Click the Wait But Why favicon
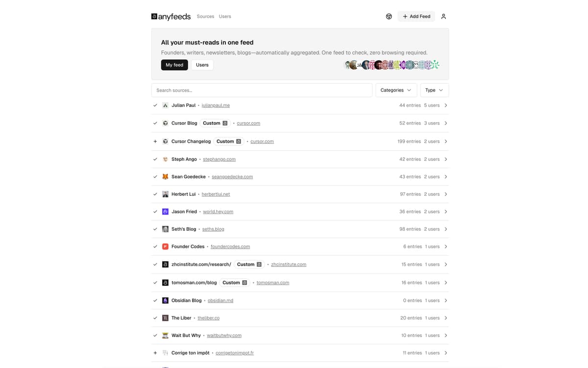 click(x=165, y=335)
